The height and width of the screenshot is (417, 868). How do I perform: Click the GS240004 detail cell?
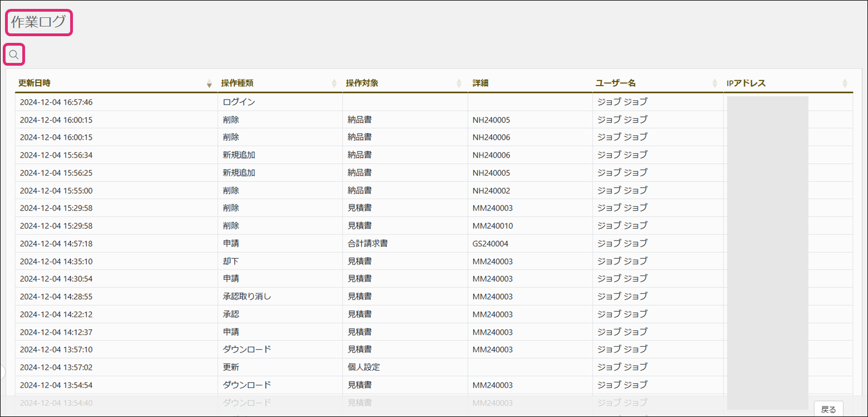[490, 243]
